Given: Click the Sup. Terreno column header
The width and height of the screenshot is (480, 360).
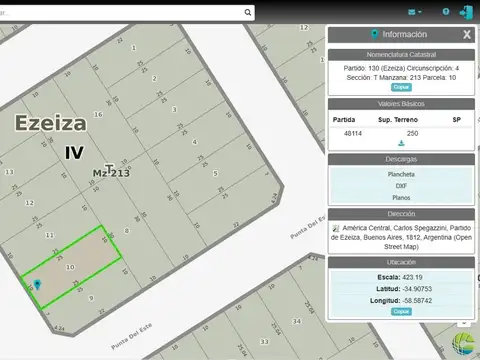Looking at the screenshot, I should [x=398, y=120].
